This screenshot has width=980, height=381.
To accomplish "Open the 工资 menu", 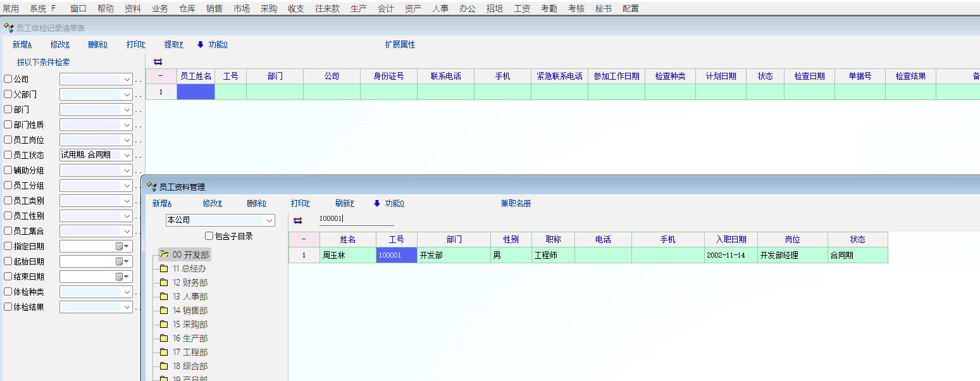I will pos(522,9).
